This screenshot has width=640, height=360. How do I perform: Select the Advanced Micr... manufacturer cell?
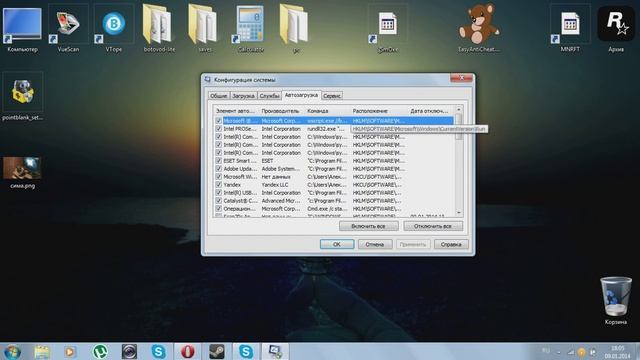pos(281,200)
